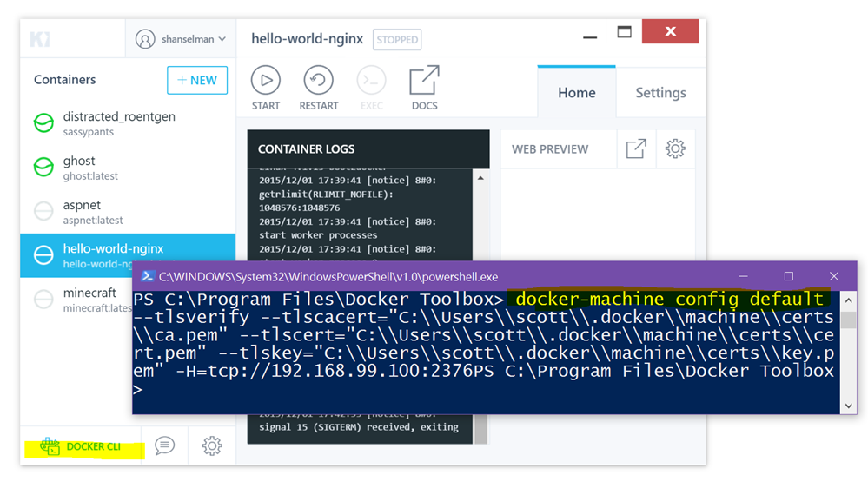
Task: Click the ghost:latest image label
Action: point(90,176)
